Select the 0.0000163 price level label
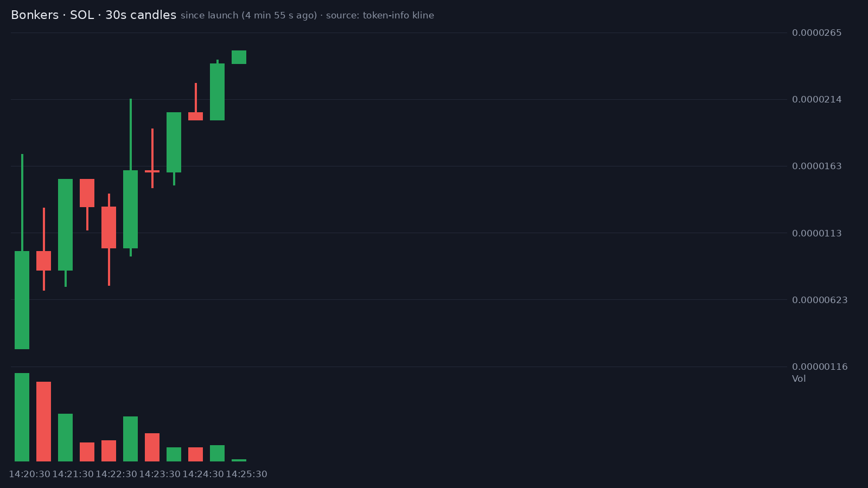Viewport: 868px width, 488px height. click(x=816, y=166)
